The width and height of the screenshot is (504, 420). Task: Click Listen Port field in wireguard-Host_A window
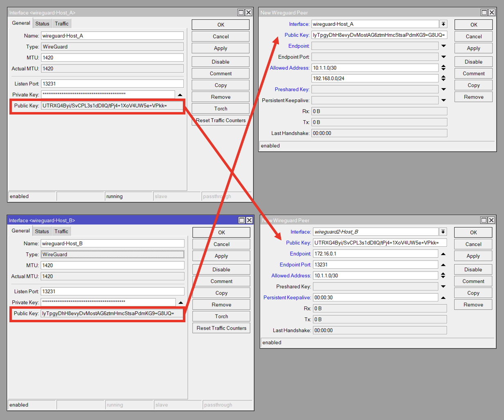[112, 84]
